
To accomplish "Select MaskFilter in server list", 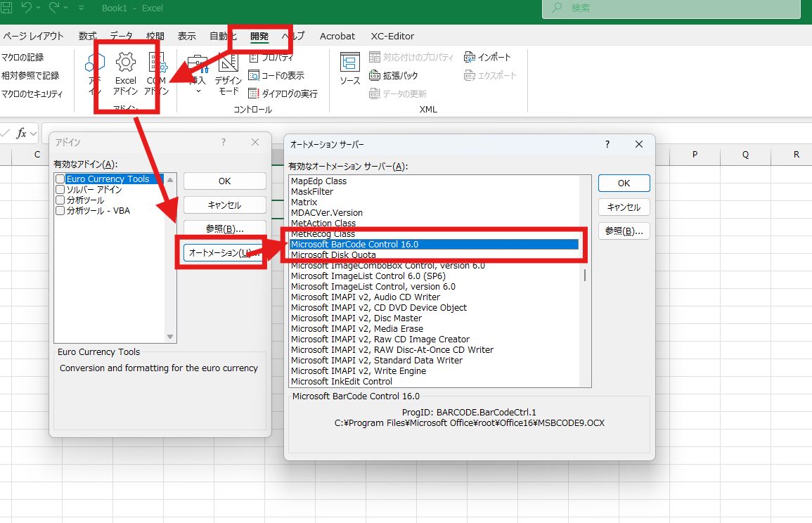I will (x=434, y=192).
